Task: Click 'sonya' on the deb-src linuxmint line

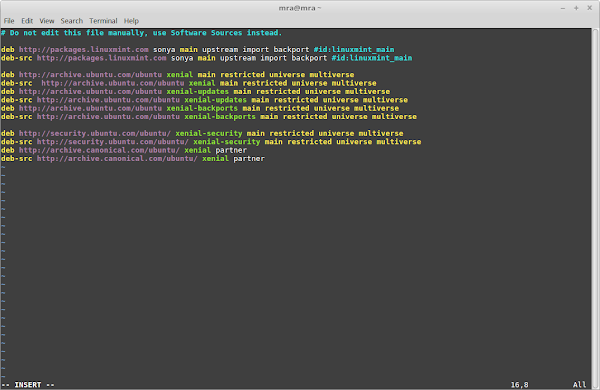Action: click(x=182, y=58)
